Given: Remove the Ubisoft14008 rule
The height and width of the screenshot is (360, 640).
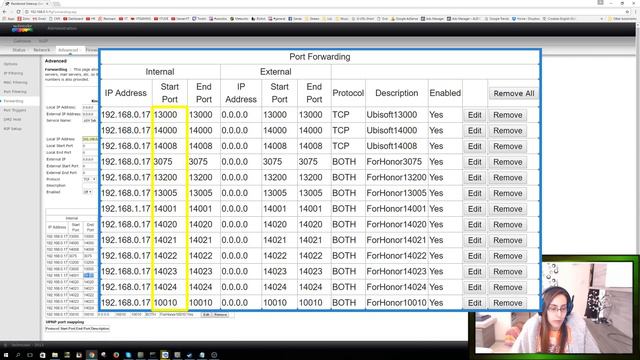Looking at the screenshot, I should [x=507, y=146].
